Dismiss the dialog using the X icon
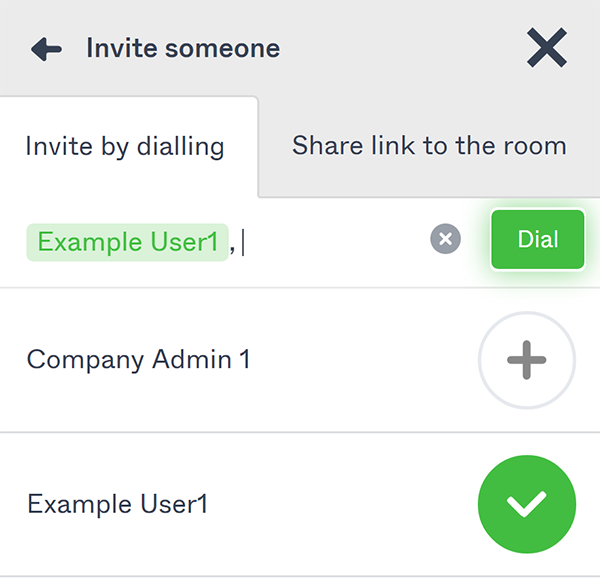This screenshot has width=600, height=578. (x=547, y=48)
